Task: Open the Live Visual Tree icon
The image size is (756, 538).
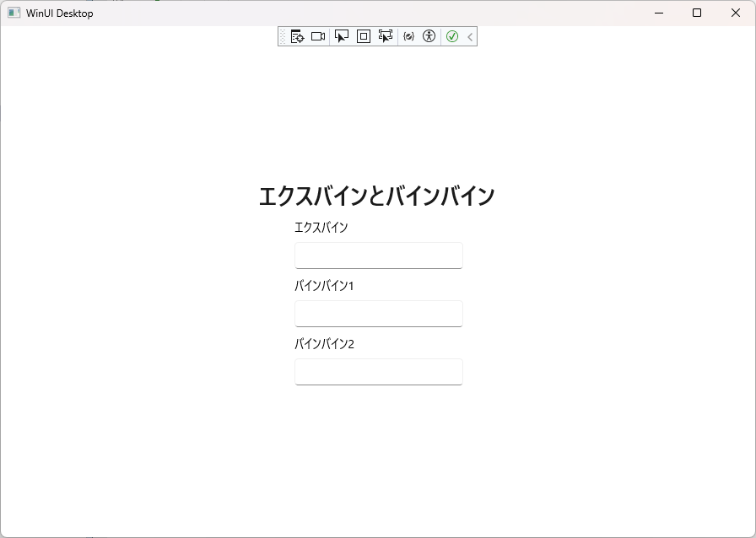Action: click(x=298, y=36)
